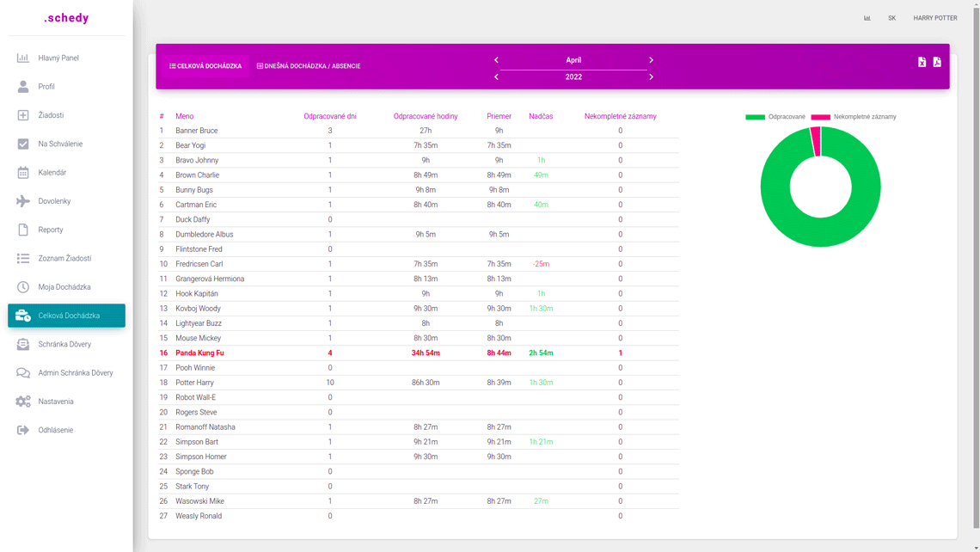Click the Nastavenia gears icon
Screen dimensions: 980x552
[x=23, y=402]
